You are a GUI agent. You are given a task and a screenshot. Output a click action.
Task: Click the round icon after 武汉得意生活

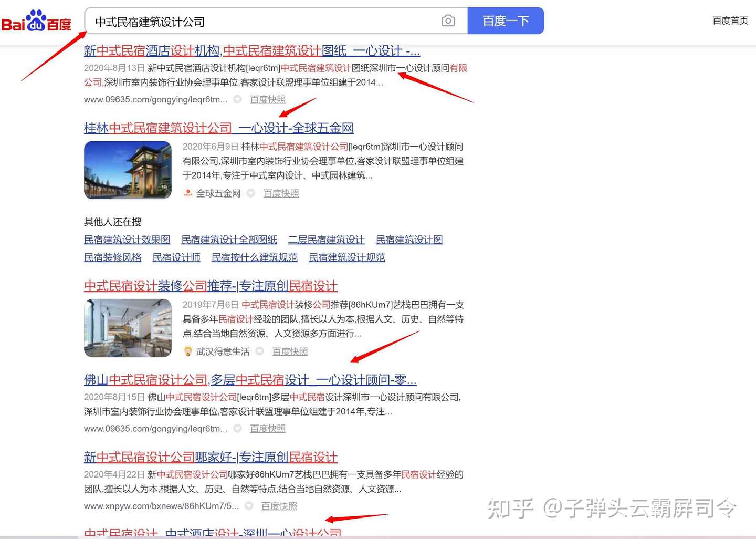point(259,351)
